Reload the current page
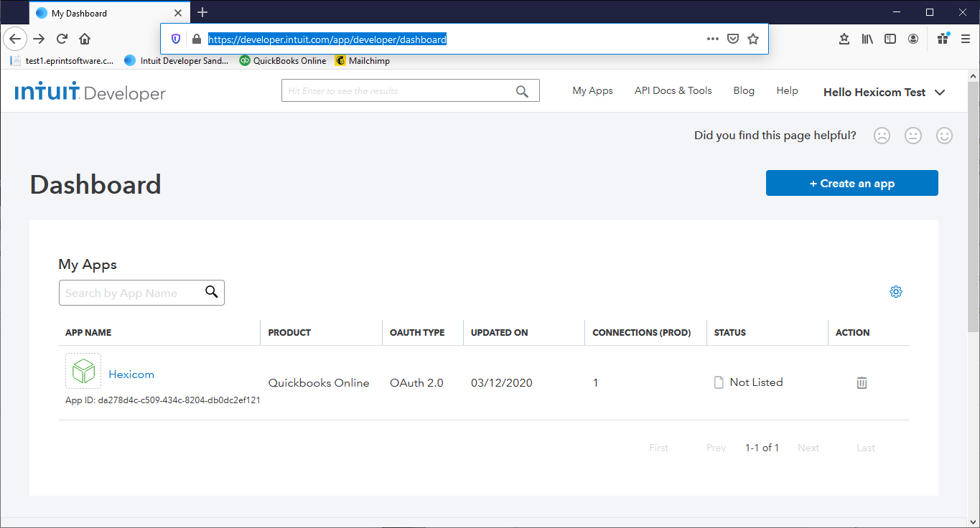The height and width of the screenshot is (528, 980). pyautogui.click(x=62, y=39)
